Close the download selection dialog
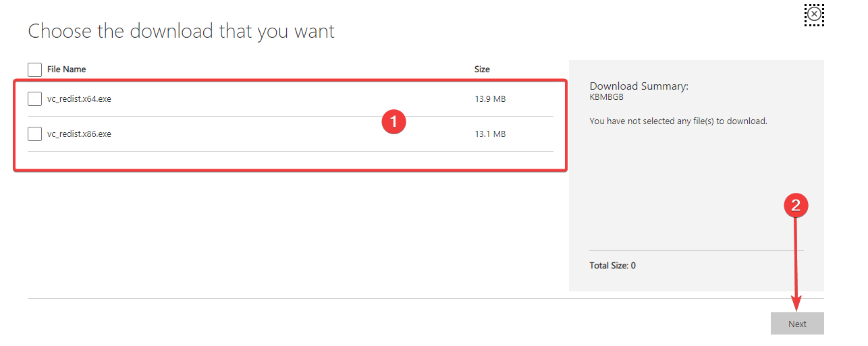 (x=815, y=14)
